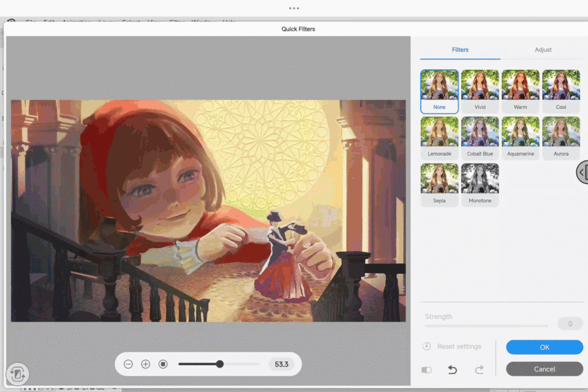Apply the Sepia filter

[x=439, y=185]
